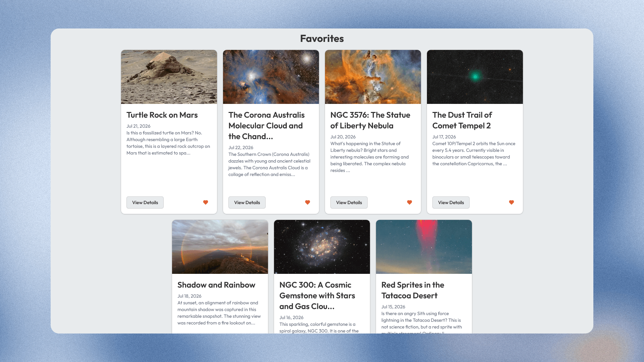Click the 'Jul 17, 2026' date
This screenshot has height=362, width=644.
pyautogui.click(x=444, y=137)
